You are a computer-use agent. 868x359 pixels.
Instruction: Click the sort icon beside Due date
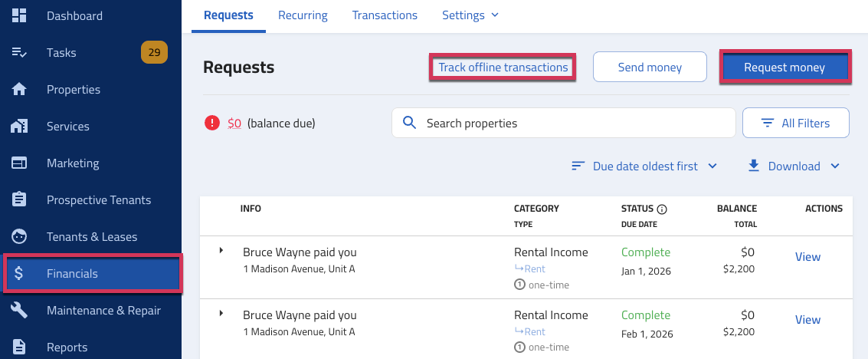coord(578,166)
